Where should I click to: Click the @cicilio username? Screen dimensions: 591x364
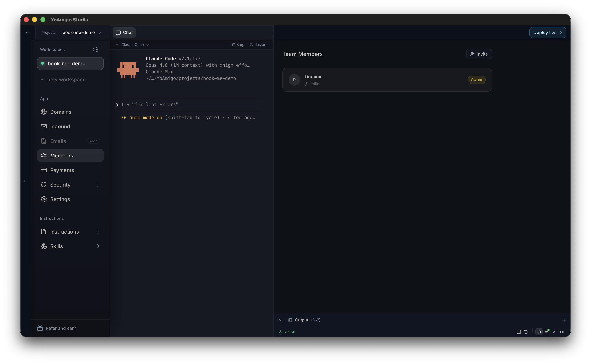tap(312, 84)
